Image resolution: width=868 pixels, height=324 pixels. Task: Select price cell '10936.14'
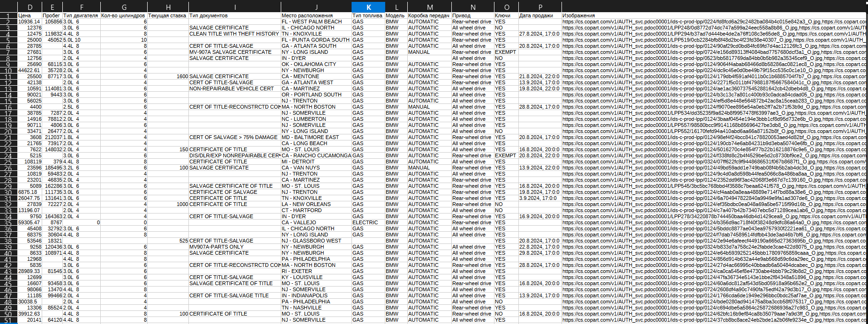click(30, 22)
